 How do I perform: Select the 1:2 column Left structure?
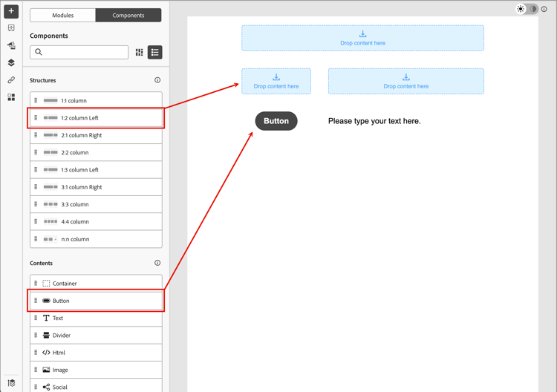[x=96, y=118]
